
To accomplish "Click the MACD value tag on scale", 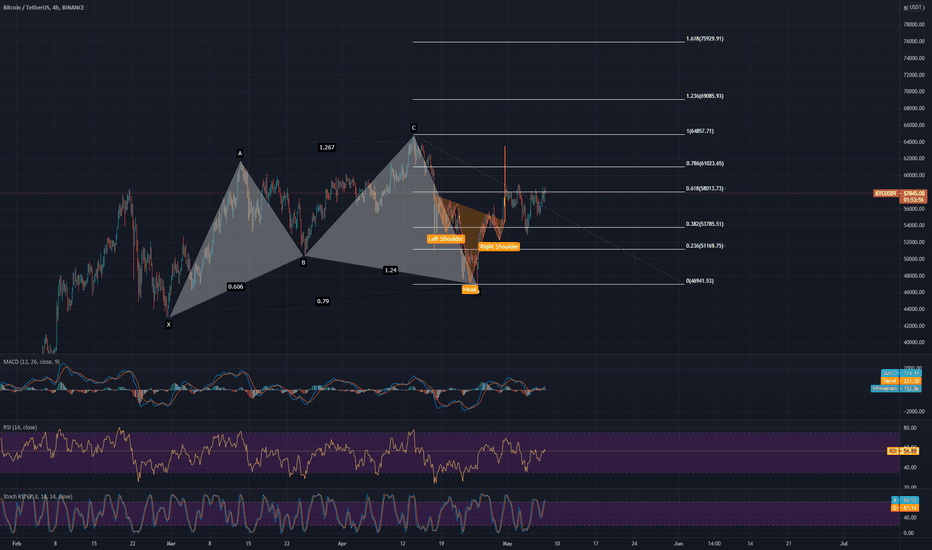I will [x=901, y=373].
